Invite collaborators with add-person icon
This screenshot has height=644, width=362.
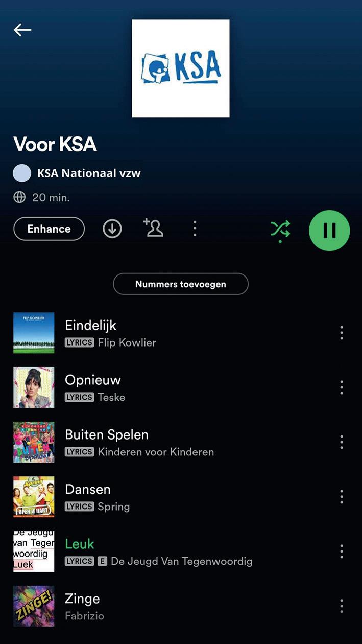click(x=153, y=228)
